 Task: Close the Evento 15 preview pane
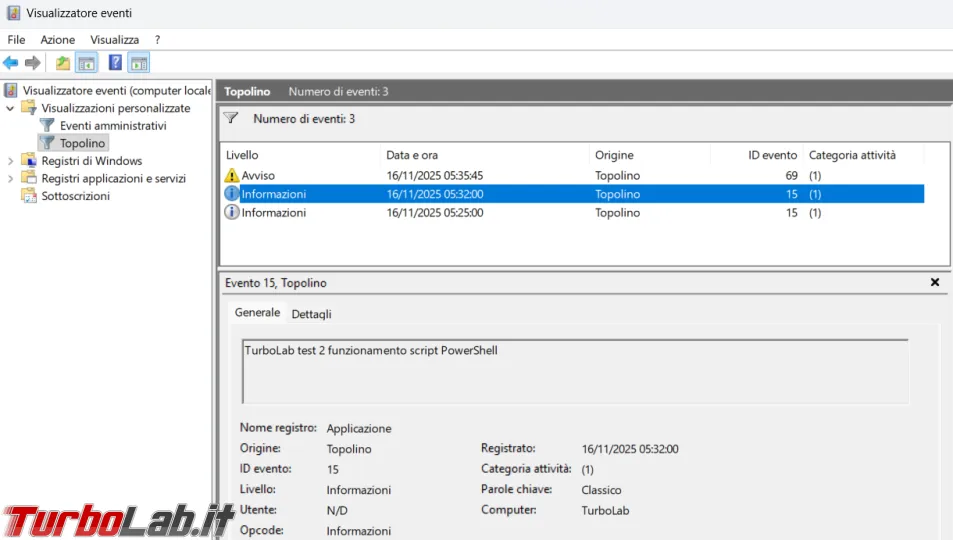coord(935,283)
